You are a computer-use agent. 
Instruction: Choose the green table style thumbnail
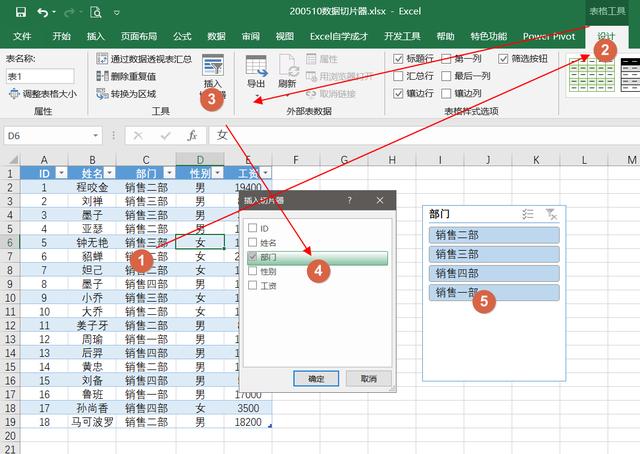[591, 75]
